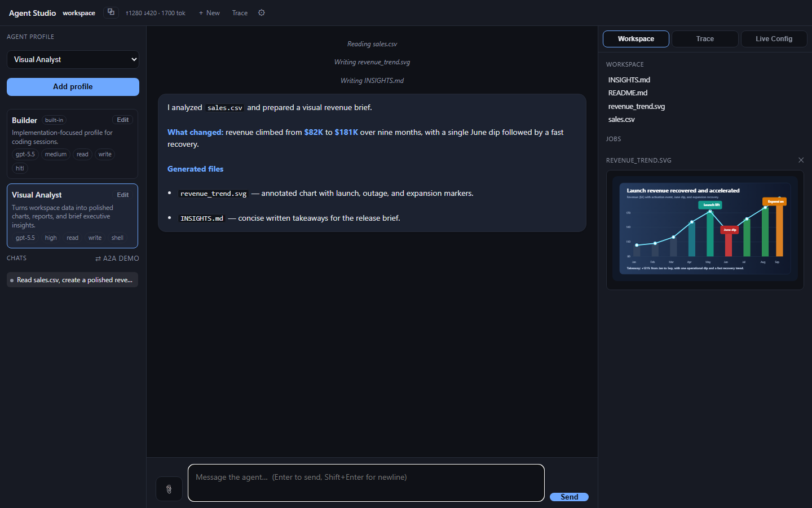Image resolution: width=812 pixels, height=508 pixels.
Task: Open the A2A DEMO swap link
Action: point(117,259)
